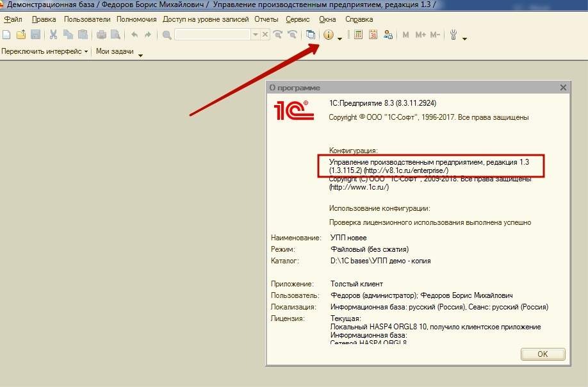Click the About program info icon

tap(329, 35)
